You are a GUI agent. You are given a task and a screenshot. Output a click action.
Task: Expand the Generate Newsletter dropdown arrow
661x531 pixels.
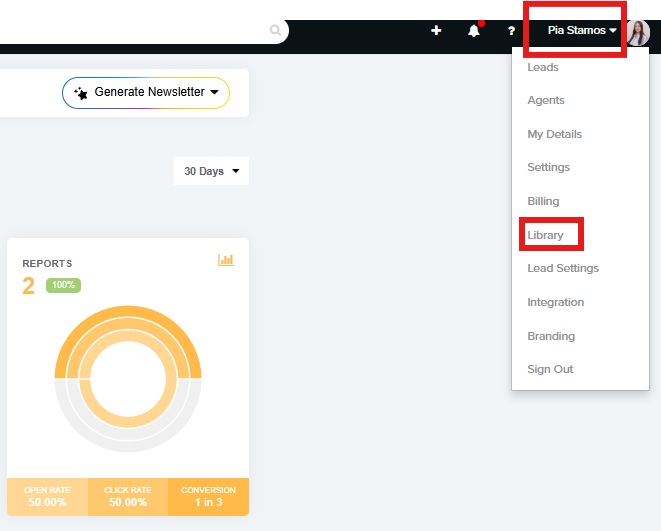214,93
